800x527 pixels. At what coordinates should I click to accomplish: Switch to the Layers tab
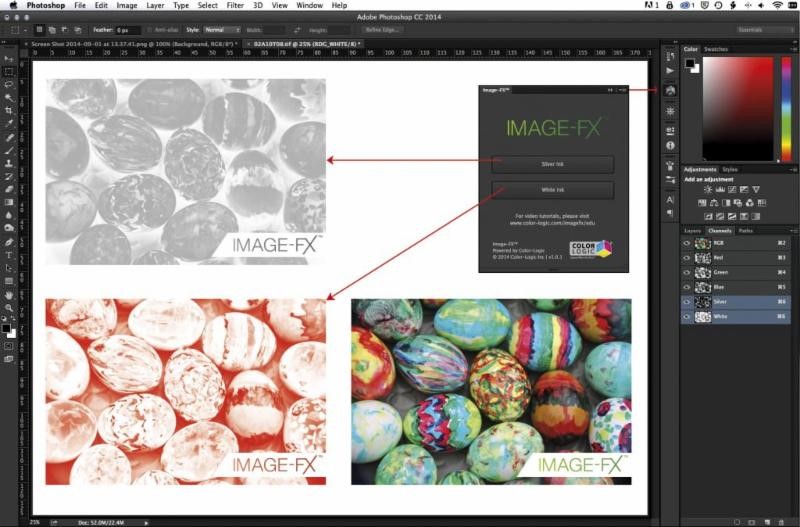pyautogui.click(x=692, y=231)
